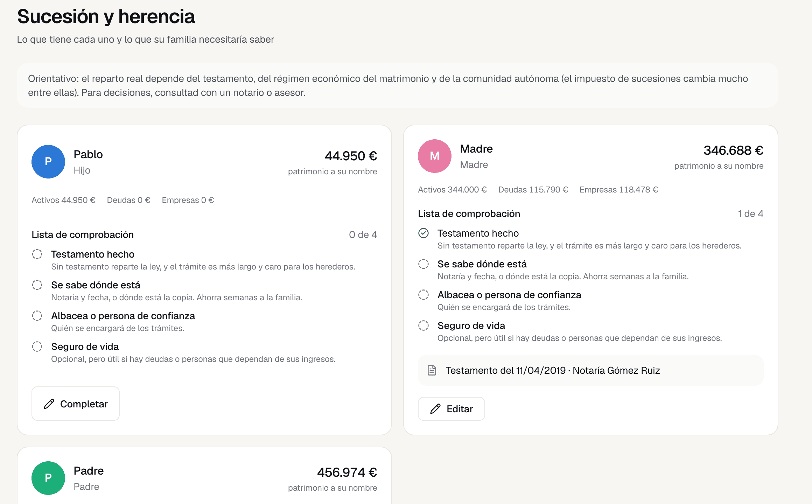Viewport: 812px width, 504px height.
Task: Select the Testamento del 11/04/2019 note row
Action: click(591, 370)
